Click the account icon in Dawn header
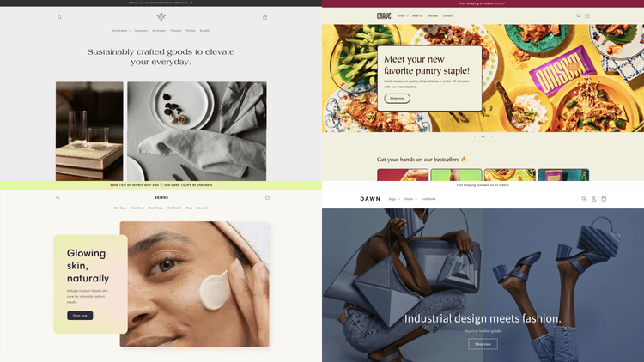 tap(593, 199)
